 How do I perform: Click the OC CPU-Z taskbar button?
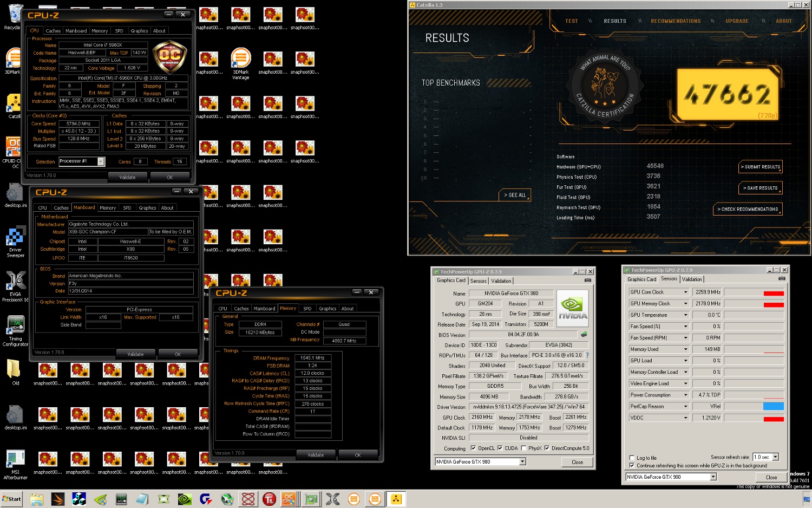290,499
